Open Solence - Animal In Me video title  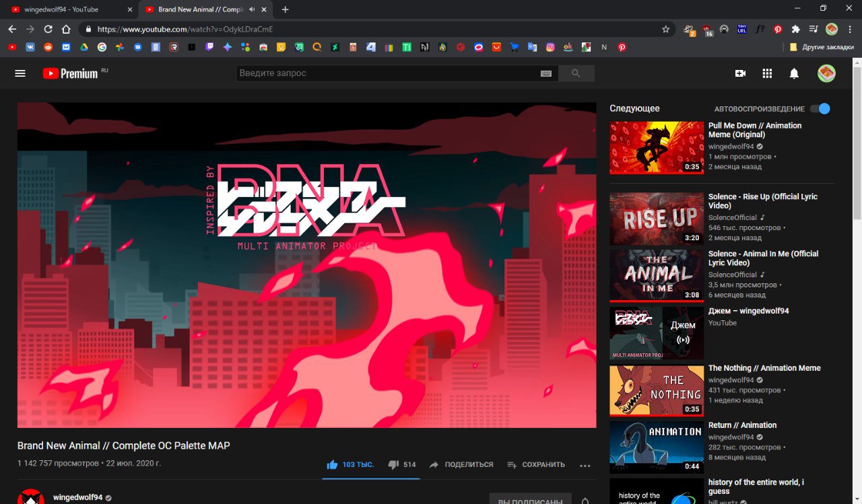point(764,258)
